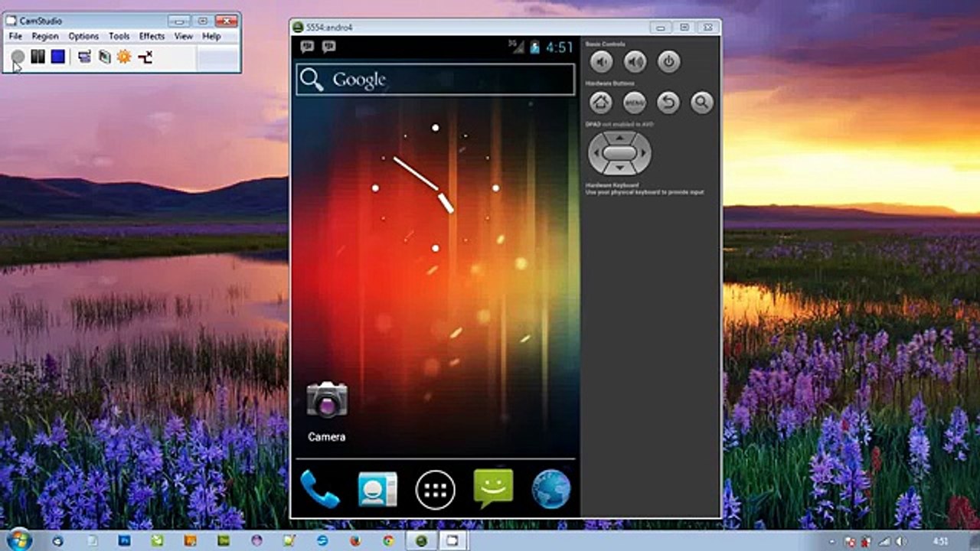
Task: Click CamStudio's stacked-pages toolbar icon
Action: click(x=104, y=57)
